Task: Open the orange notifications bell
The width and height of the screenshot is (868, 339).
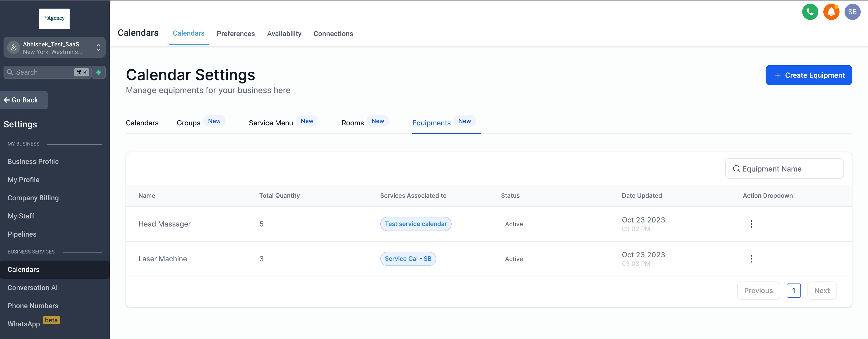Action: point(831,12)
